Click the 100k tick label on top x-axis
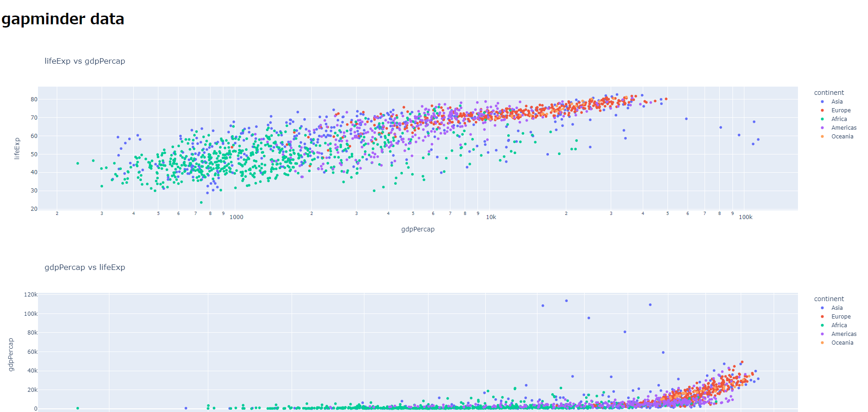Viewport: 868px width, 412px height. click(745, 217)
